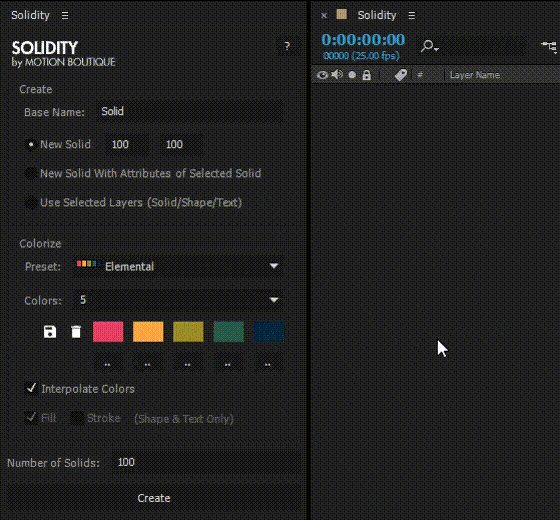Click the current timecode 0:00:00:00
The image size is (560, 520).
(363, 40)
